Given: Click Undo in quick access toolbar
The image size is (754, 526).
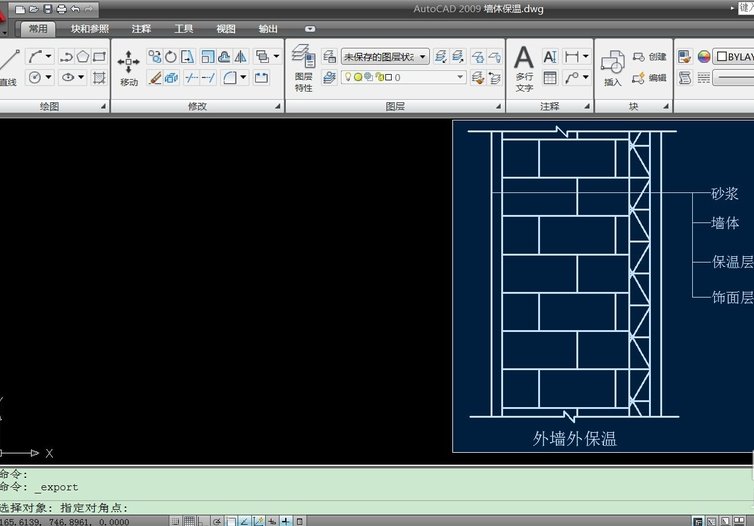Looking at the screenshot, I should 75,9.
